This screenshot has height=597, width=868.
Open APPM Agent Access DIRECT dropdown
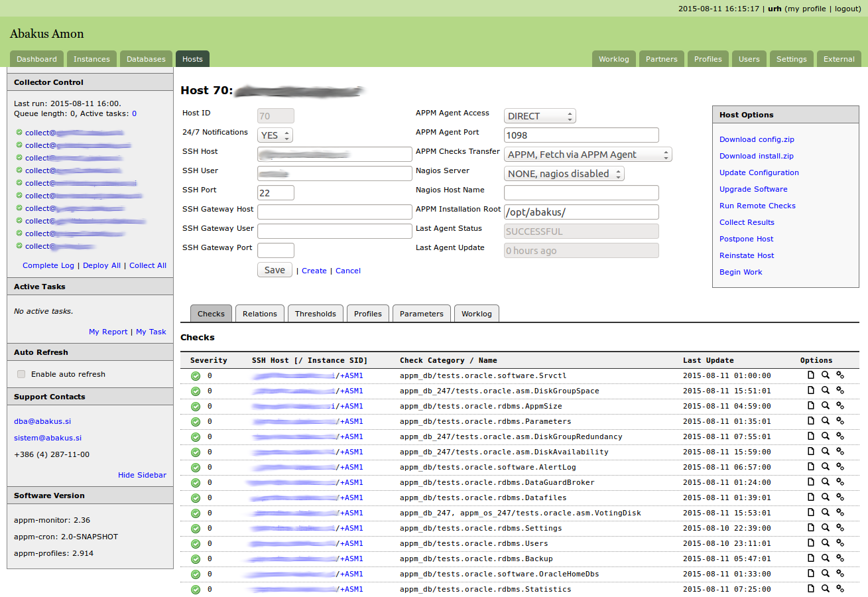click(x=540, y=116)
